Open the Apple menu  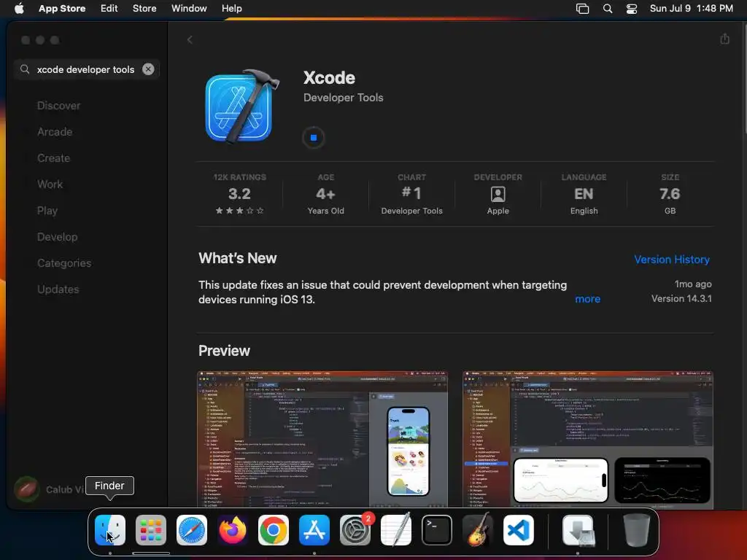19,8
